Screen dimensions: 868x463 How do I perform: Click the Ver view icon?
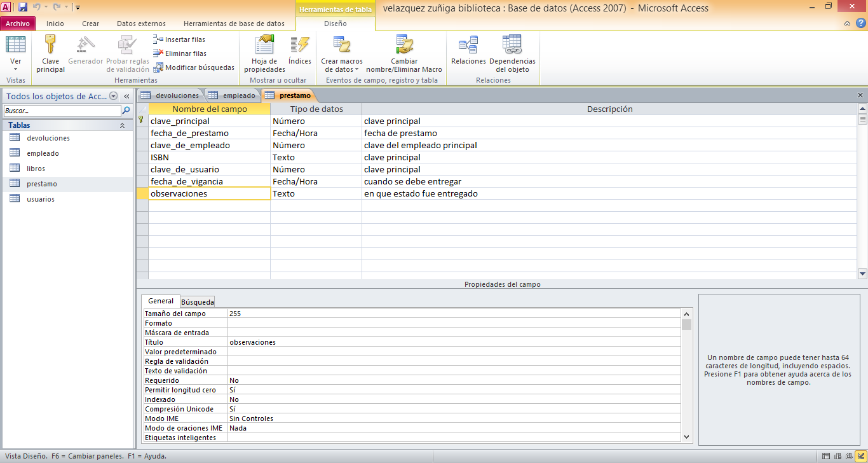(16, 45)
